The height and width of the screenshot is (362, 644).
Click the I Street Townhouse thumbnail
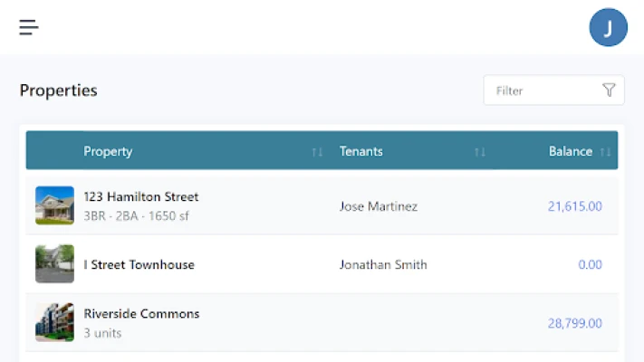click(x=54, y=264)
